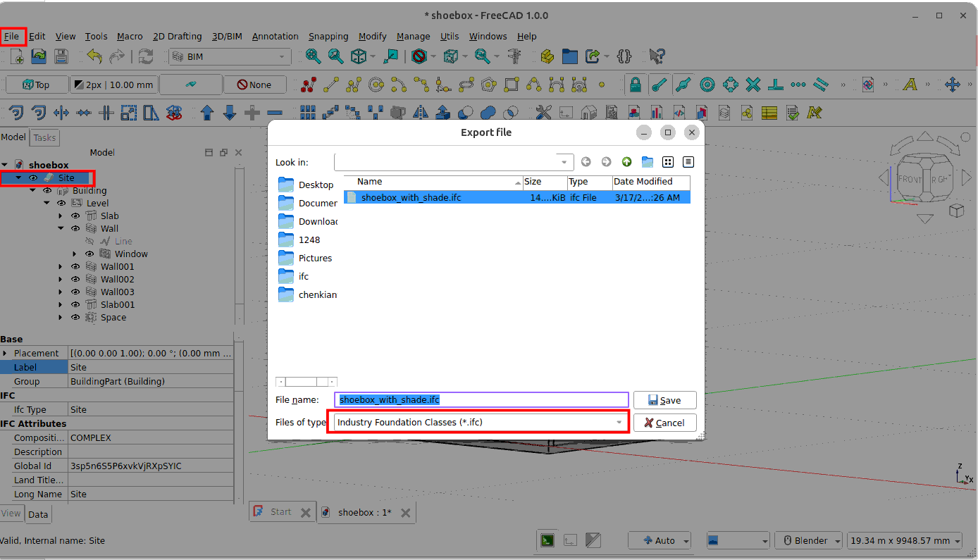Click the Save button

pyautogui.click(x=664, y=400)
